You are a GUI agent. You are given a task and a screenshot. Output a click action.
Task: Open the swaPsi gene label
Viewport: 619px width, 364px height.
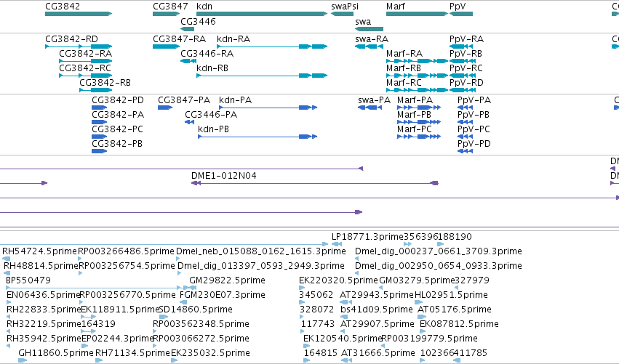tap(345, 7)
